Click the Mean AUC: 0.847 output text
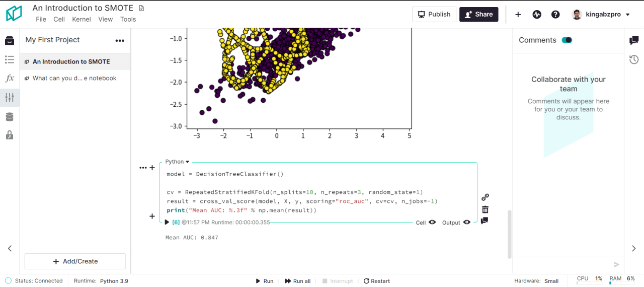The image size is (644, 287). click(192, 238)
